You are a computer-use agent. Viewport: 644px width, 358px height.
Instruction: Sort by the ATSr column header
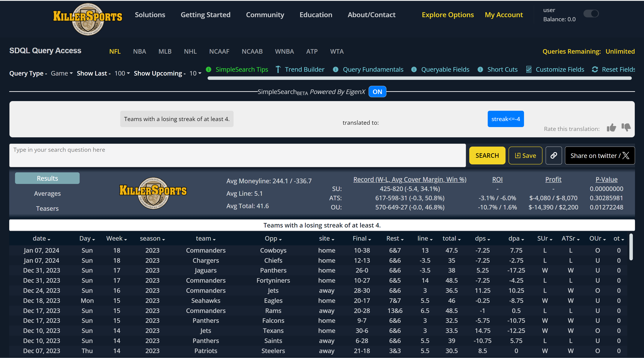(x=571, y=238)
